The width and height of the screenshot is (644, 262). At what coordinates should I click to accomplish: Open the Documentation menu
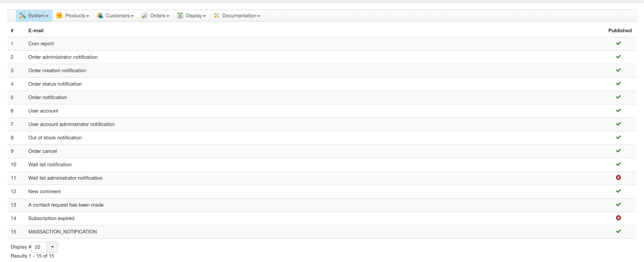[x=241, y=16]
